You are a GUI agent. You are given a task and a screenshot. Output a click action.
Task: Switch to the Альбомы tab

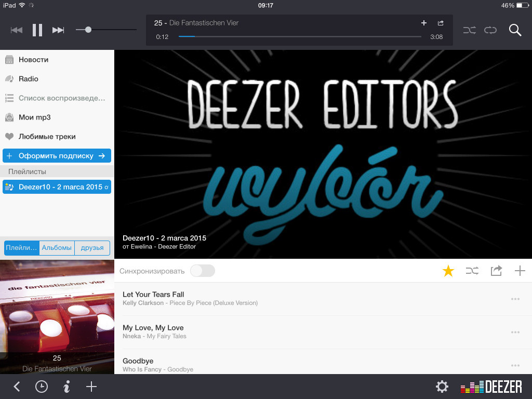click(57, 248)
